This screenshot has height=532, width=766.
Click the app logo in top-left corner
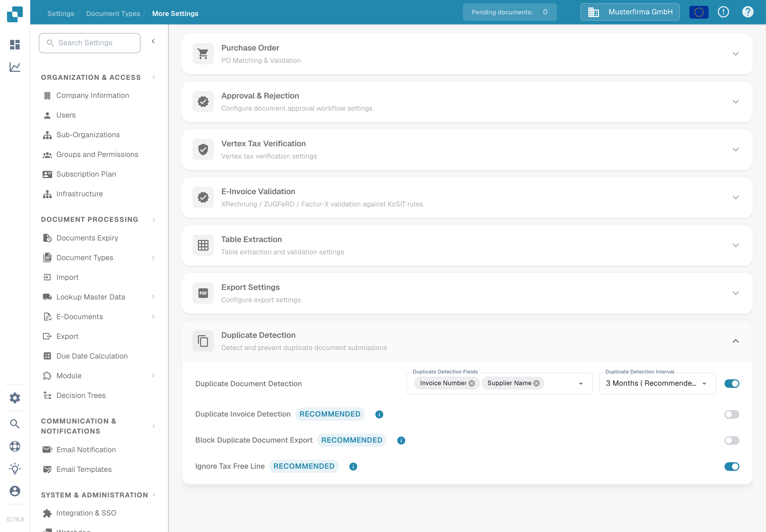[15, 14]
